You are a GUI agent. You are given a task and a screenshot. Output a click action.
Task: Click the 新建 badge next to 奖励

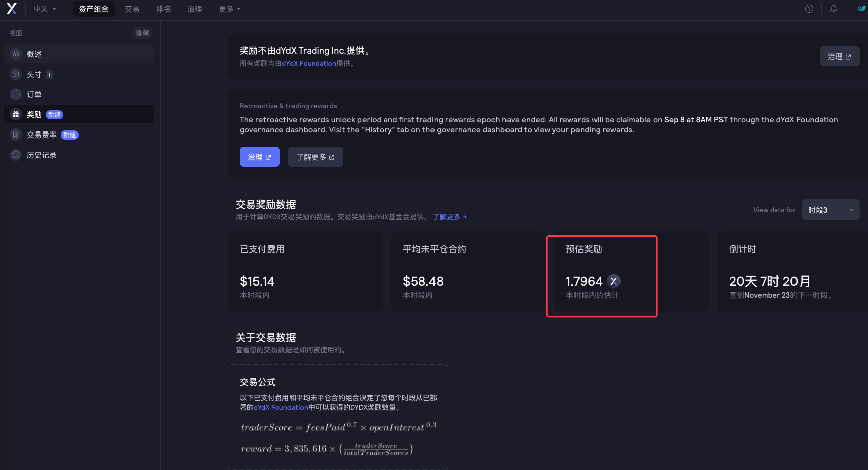54,115
